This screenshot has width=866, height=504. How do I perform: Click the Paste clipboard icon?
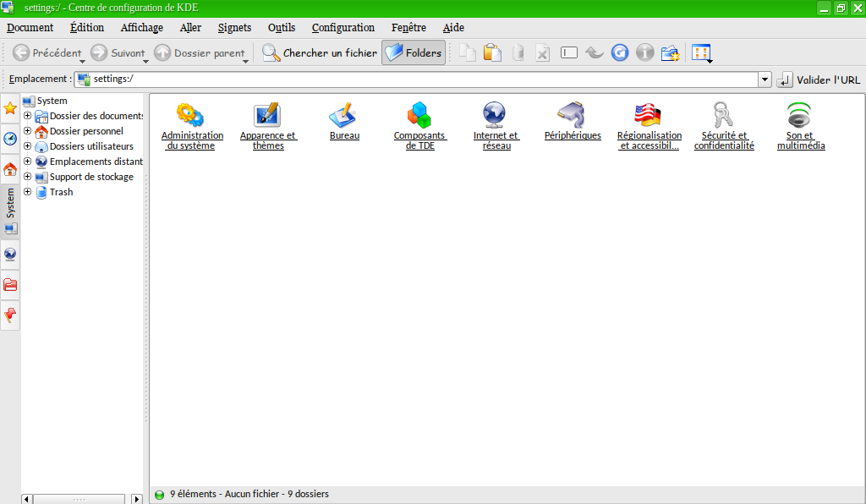pos(492,52)
